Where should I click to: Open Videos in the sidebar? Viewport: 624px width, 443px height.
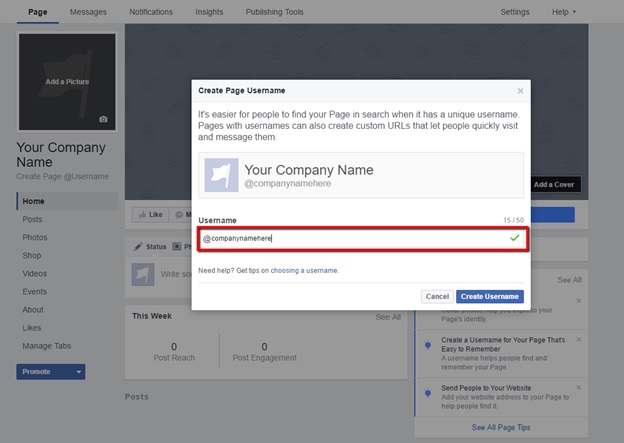pyautogui.click(x=34, y=273)
